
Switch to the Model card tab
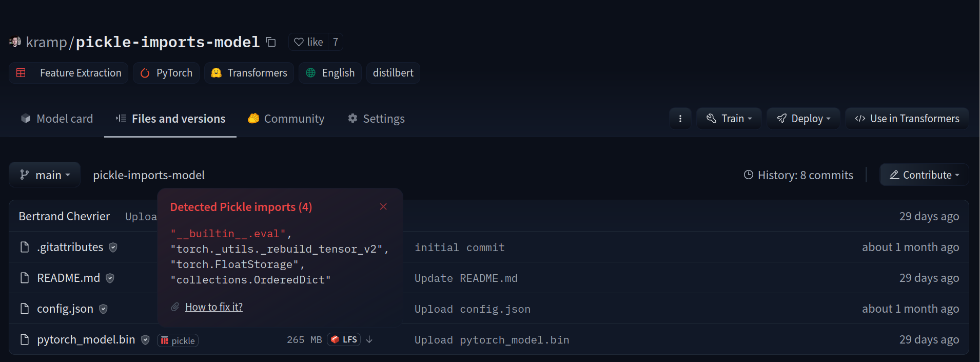coord(57,119)
